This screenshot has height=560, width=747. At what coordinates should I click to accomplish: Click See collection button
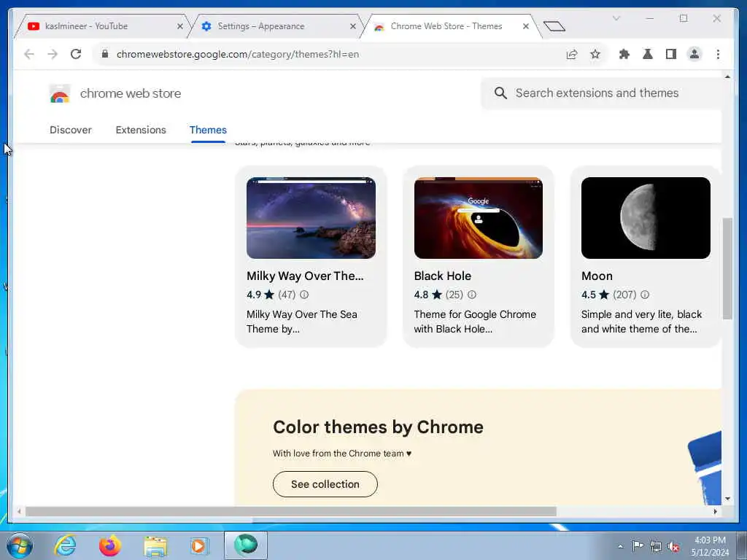[x=325, y=484]
